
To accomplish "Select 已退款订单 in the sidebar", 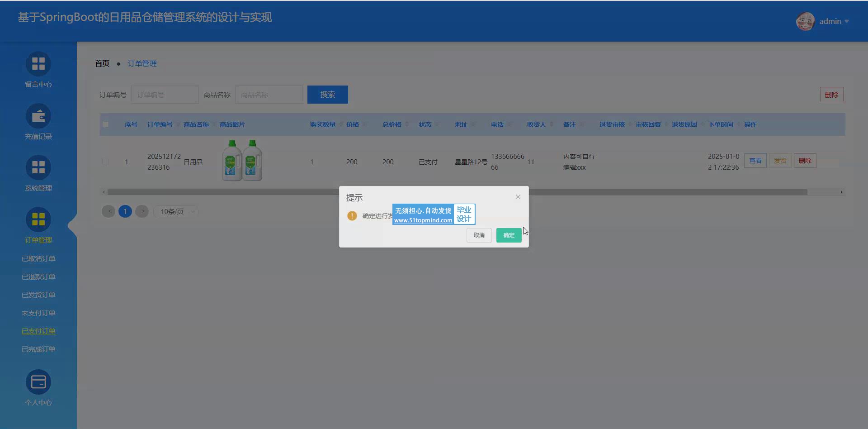I will pos(38,277).
